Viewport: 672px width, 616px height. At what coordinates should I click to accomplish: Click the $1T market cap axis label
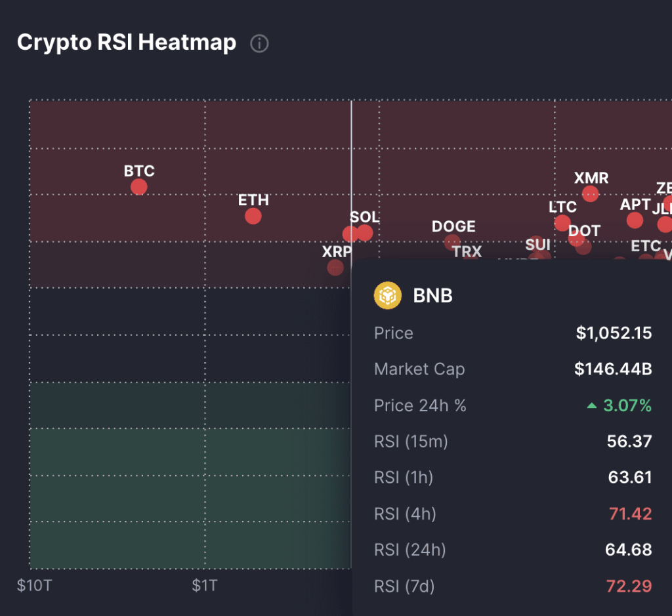[x=205, y=585]
